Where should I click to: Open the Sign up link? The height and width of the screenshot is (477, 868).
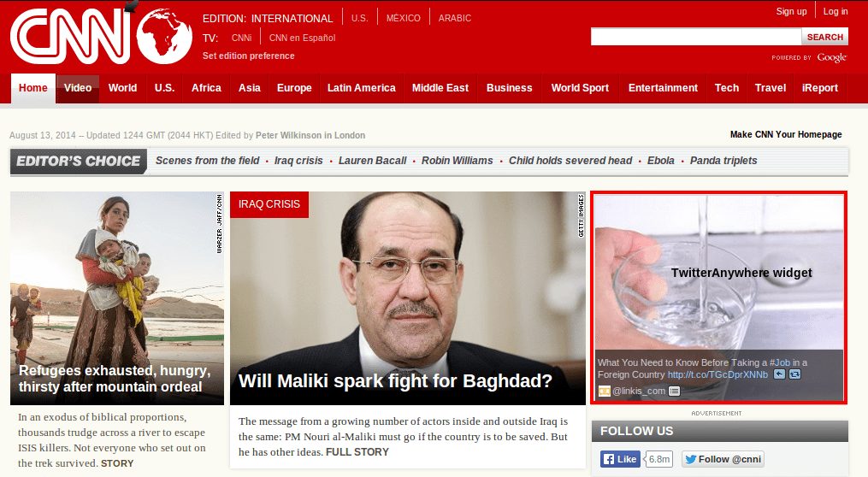[791, 11]
